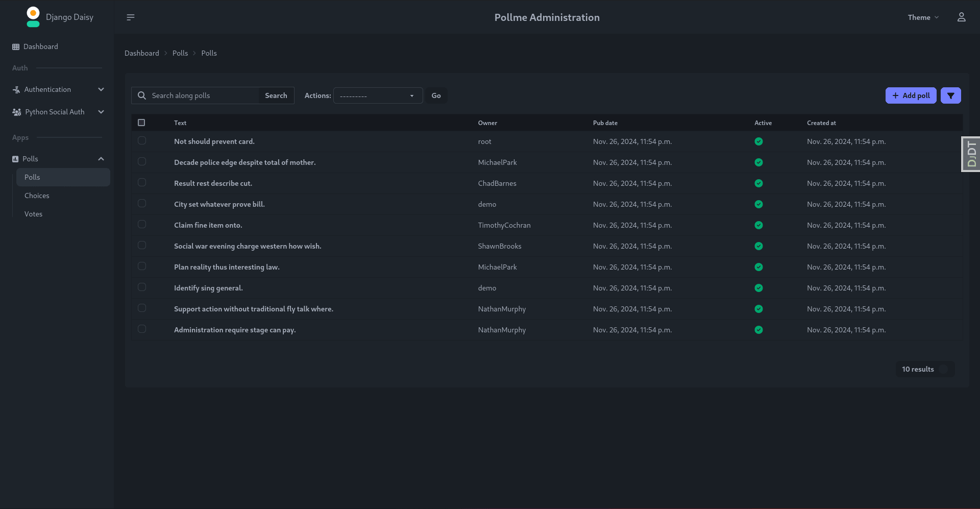
Task: Collapse the sidebar using the hamburger icon
Action: point(130,17)
